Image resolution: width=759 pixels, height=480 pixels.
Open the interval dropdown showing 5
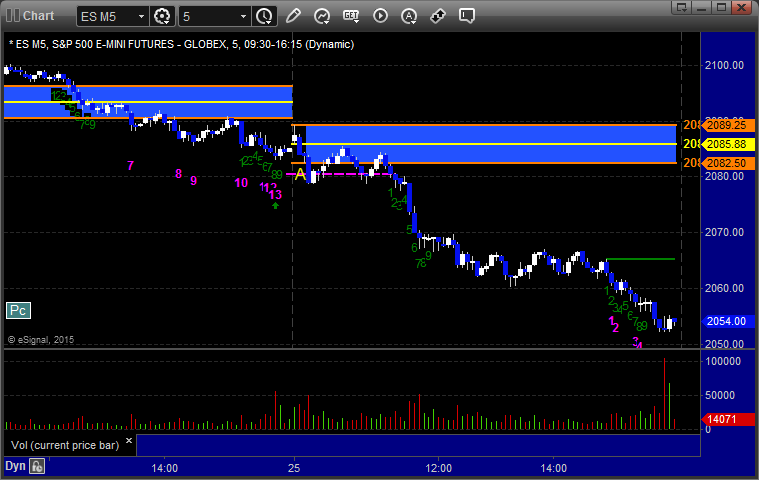[x=243, y=16]
